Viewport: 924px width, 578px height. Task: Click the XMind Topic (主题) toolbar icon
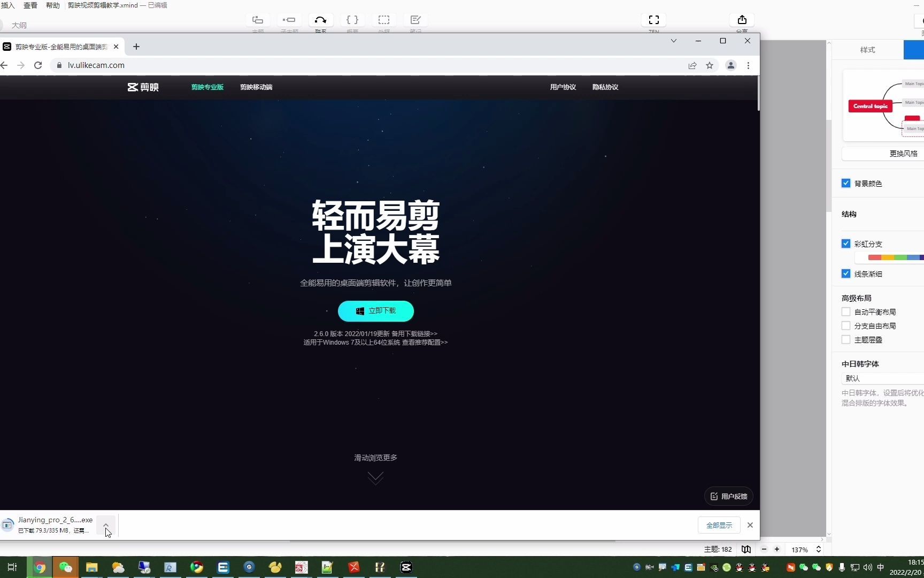(x=258, y=20)
